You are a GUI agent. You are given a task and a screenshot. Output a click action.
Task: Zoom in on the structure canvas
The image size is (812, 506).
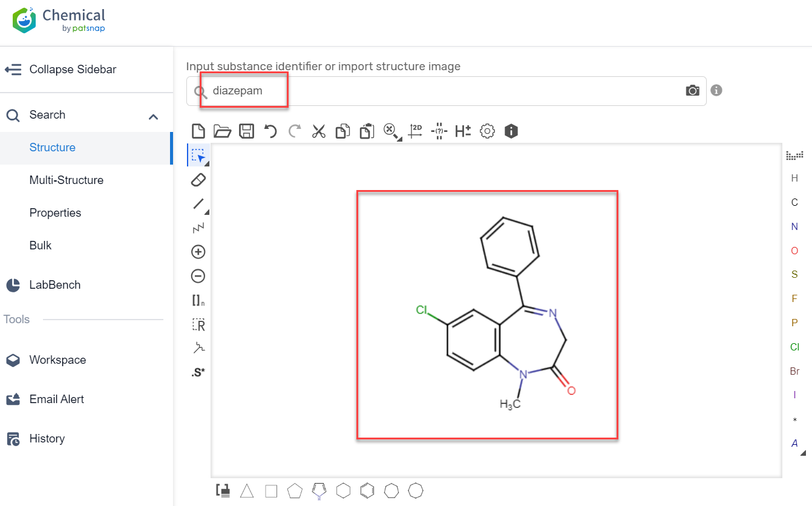(x=198, y=252)
